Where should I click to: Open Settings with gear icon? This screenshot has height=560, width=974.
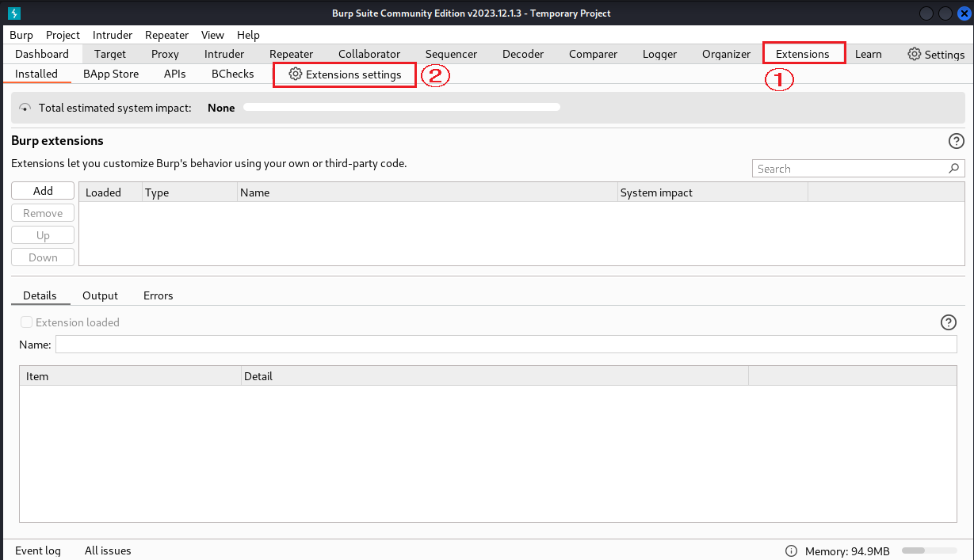click(936, 55)
